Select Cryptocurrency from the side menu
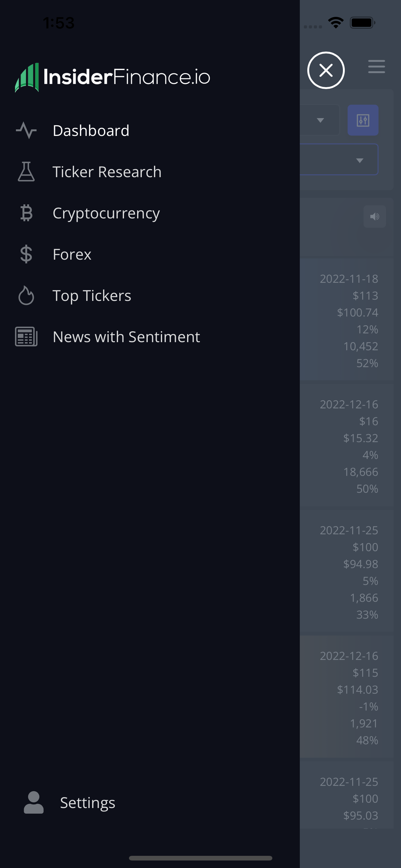This screenshot has height=868, width=401. 106,213
